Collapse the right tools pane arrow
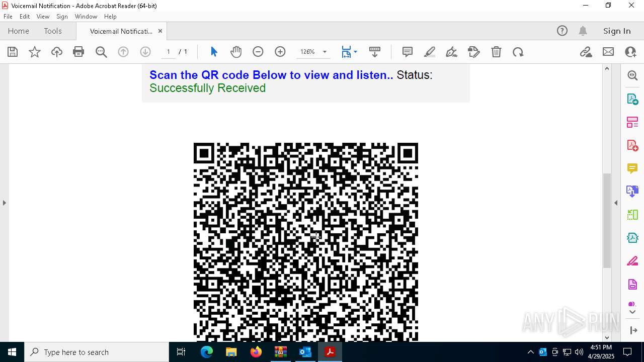This screenshot has width=644, height=362. pyautogui.click(x=616, y=203)
